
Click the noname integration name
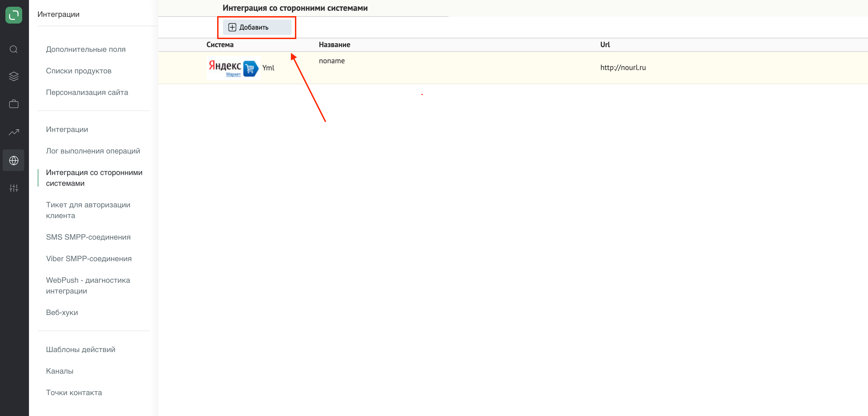point(332,61)
